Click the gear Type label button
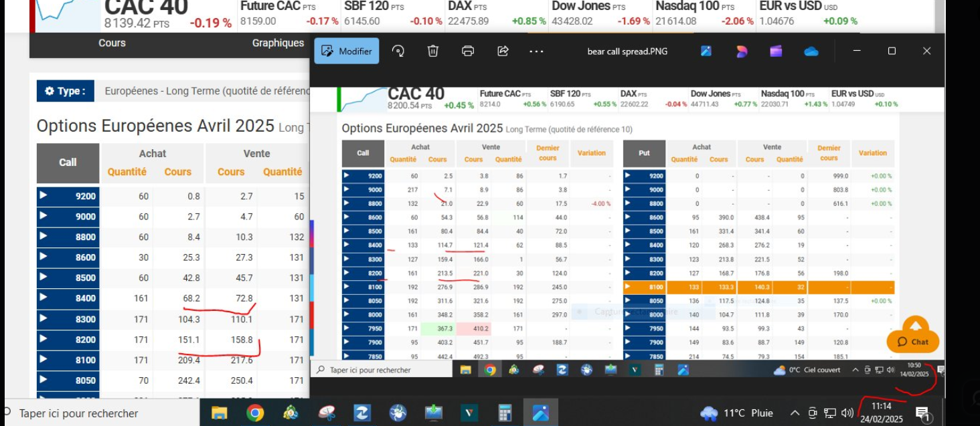 click(x=65, y=91)
